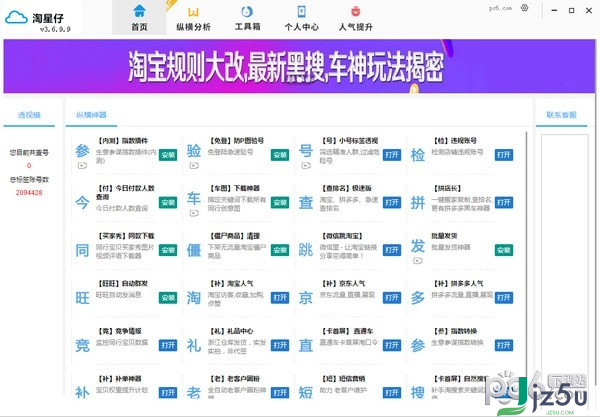Open the 工具箱 toolbox tab

tap(247, 18)
